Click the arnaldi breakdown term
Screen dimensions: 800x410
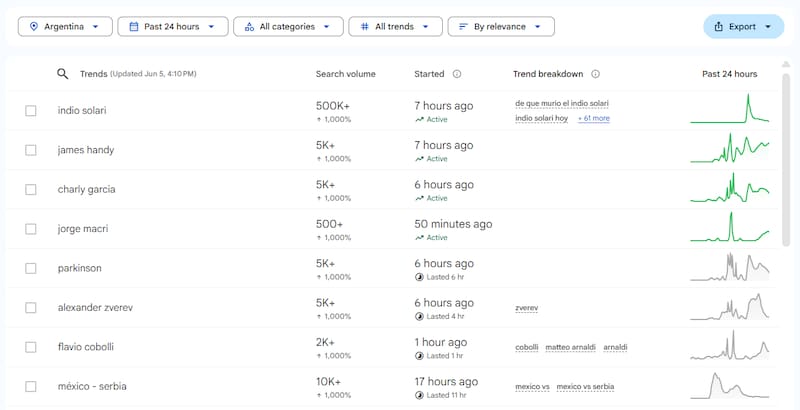tap(615, 347)
